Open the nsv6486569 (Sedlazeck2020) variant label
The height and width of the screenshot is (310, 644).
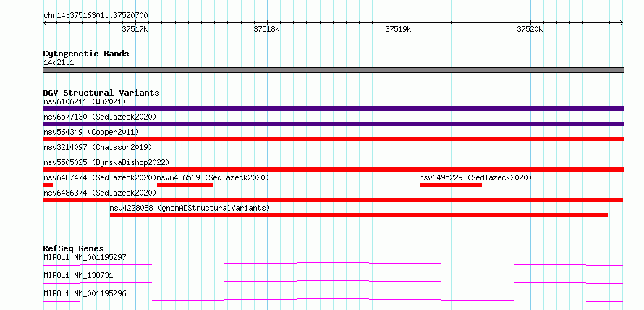pos(213,177)
